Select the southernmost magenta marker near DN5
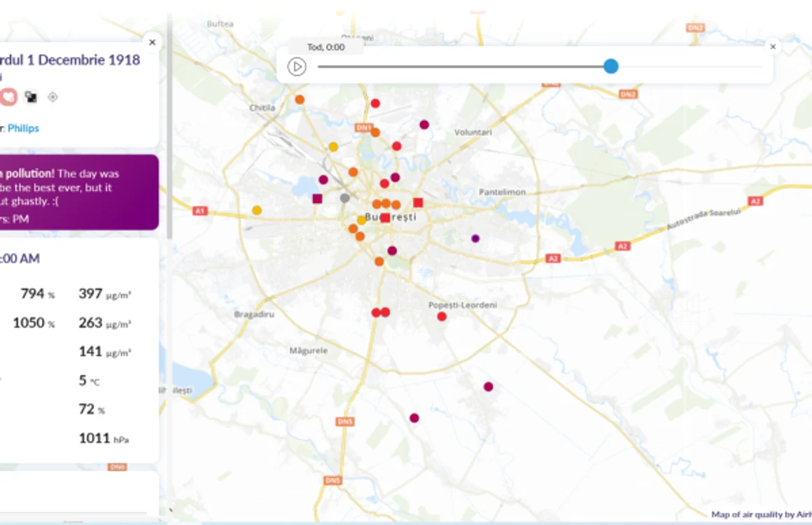Viewport: 812px width, 525px height. click(414, 418)
